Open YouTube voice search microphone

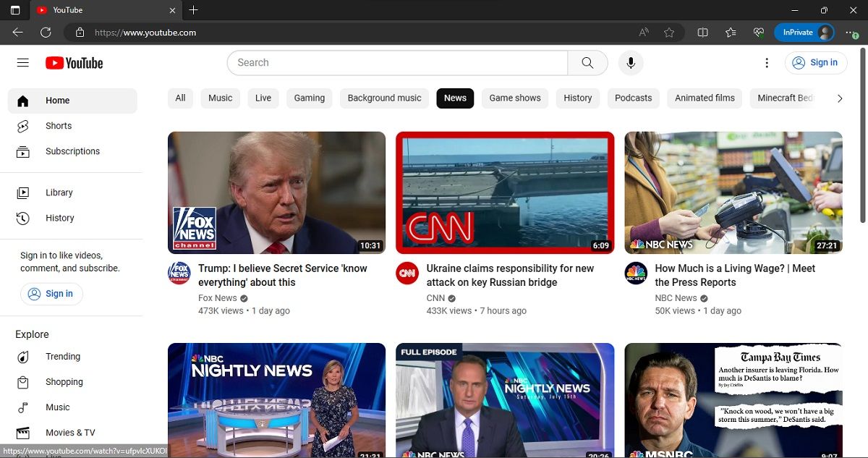[630, 63]
